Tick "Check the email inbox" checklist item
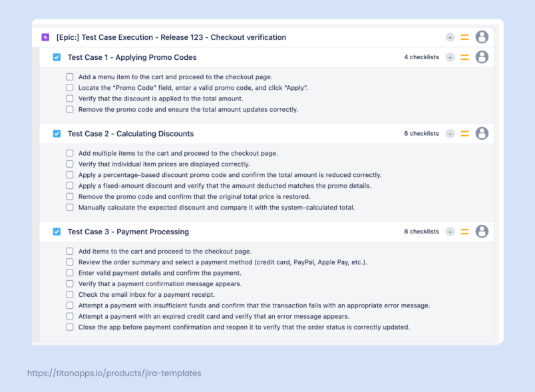Image resolution: width=535 pixels, height=392 pixels. click(70, 295)
